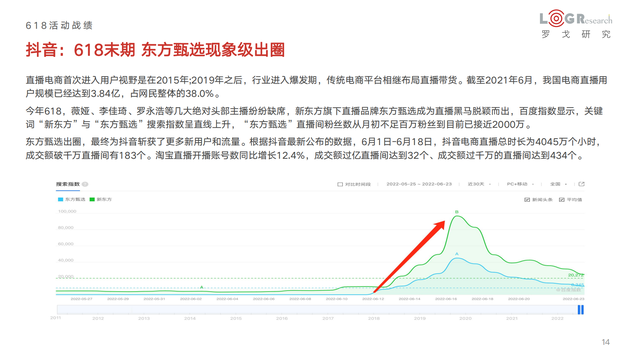The image size is (640, 360).
Task: Select the 搜索指数 tab
Action: click(x=68, y=184)
